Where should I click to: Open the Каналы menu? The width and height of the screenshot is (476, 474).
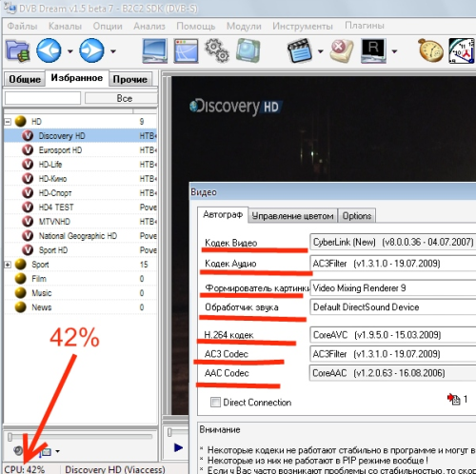pos(65,26)
